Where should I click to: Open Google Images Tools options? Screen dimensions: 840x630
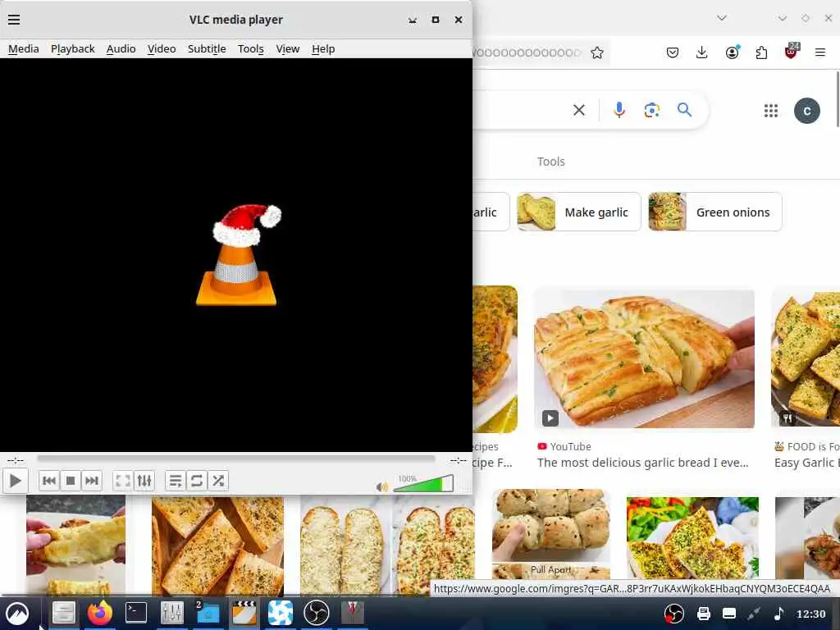[x=550, y=162]
